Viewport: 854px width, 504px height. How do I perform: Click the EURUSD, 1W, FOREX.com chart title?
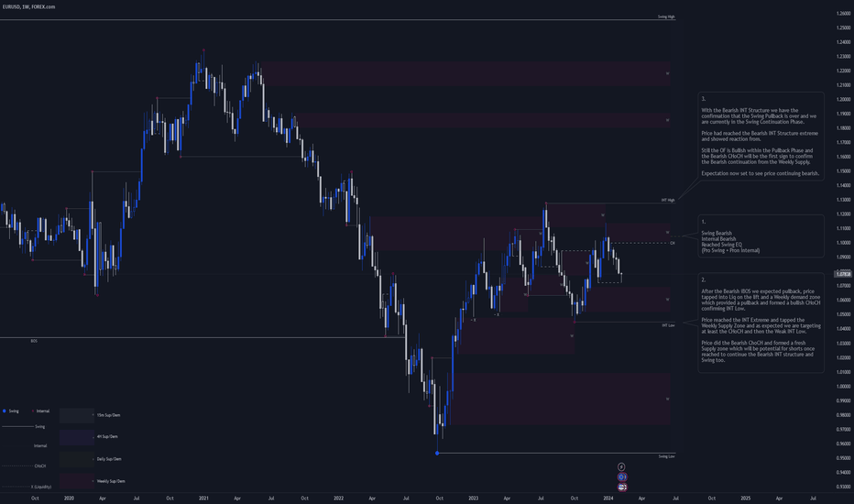click(x=27, y=6)
